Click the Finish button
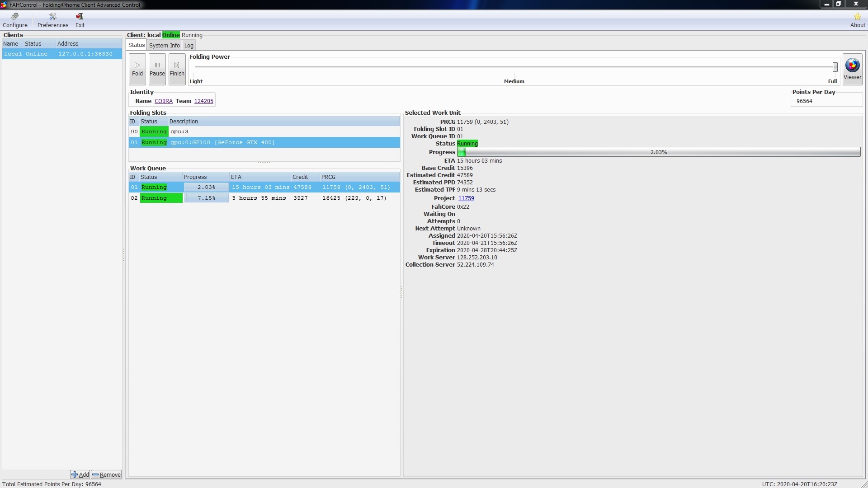 point(177,69)
